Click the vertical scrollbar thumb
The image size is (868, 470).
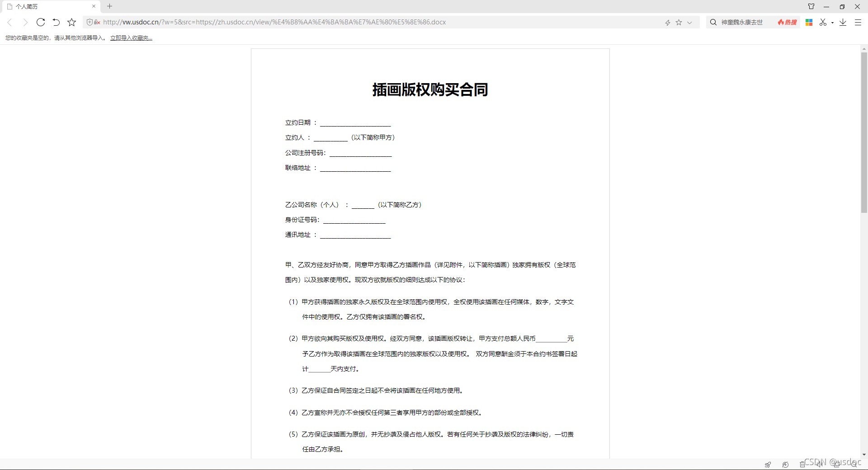pyautogui.click(x=864, y=132)
